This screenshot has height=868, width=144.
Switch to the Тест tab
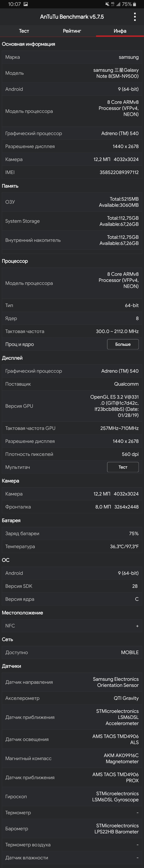tap(24, 31)
